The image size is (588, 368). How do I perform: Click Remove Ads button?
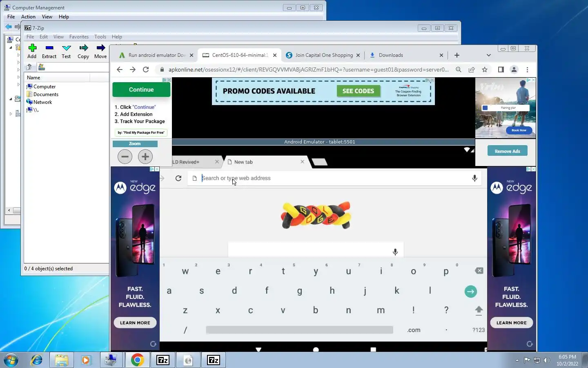pos(507,151)
